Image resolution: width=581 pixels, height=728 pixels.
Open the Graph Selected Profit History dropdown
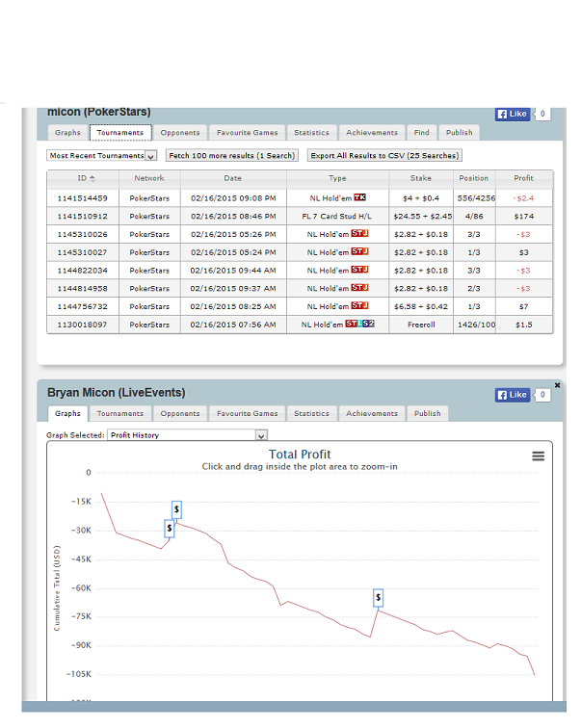tap(187, 435)
